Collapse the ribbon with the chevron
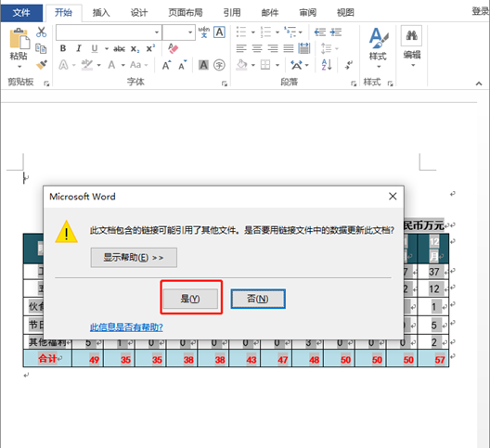 [x=479, y=83]
